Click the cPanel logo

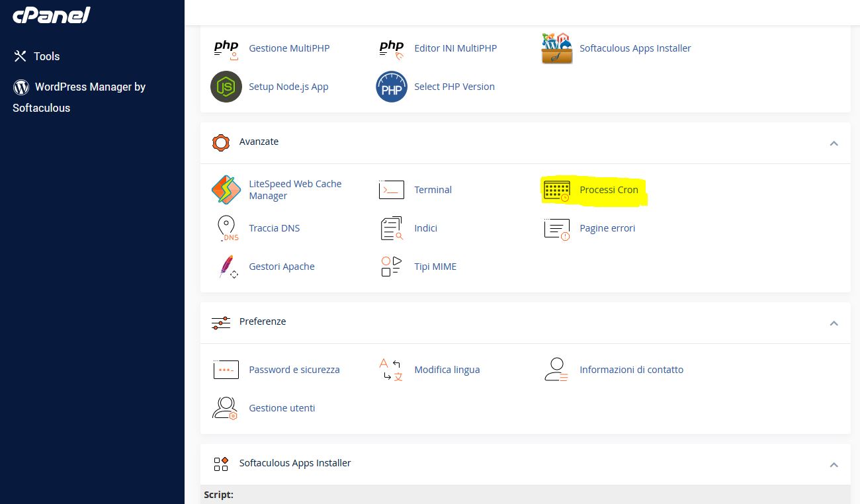52,15
